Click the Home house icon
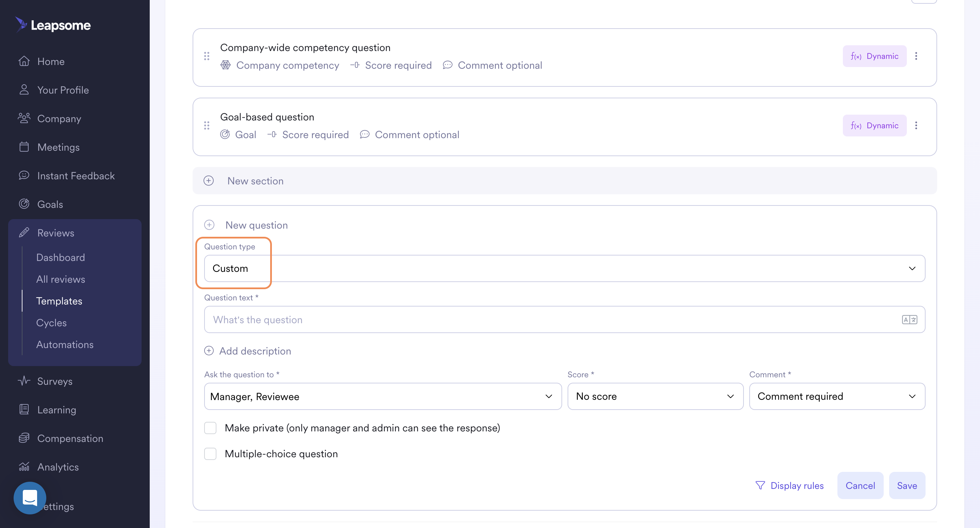The height and width of the screenshot is (528, 980). 24,61
